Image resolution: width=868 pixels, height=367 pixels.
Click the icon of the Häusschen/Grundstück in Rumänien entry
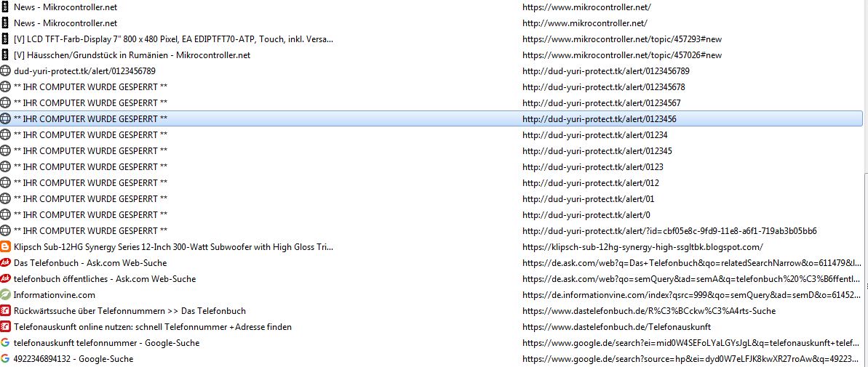5,55
